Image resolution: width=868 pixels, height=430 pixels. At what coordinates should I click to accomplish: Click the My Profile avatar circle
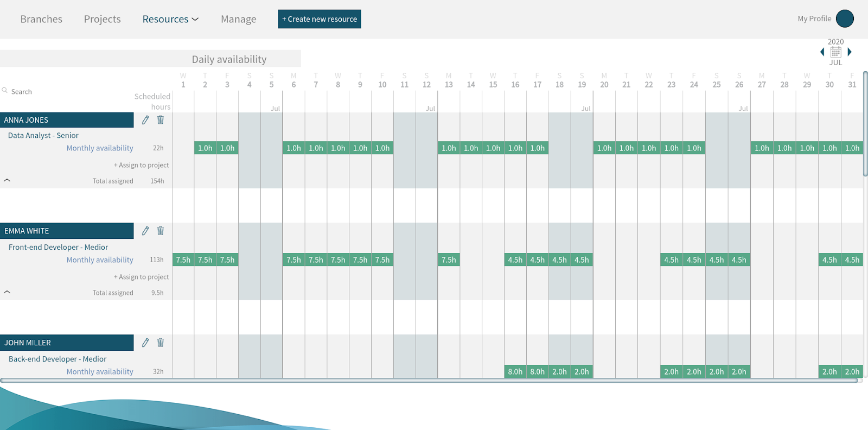[845, 18]
